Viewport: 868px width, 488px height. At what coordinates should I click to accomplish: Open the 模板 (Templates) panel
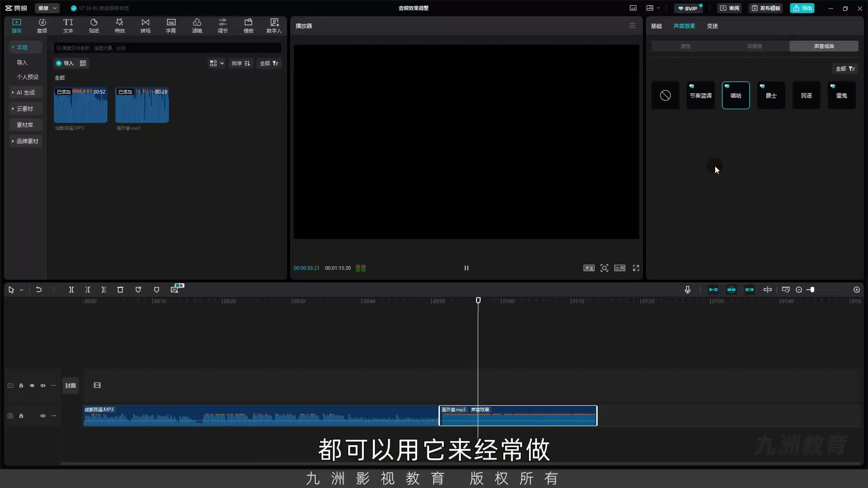point(248,26)
